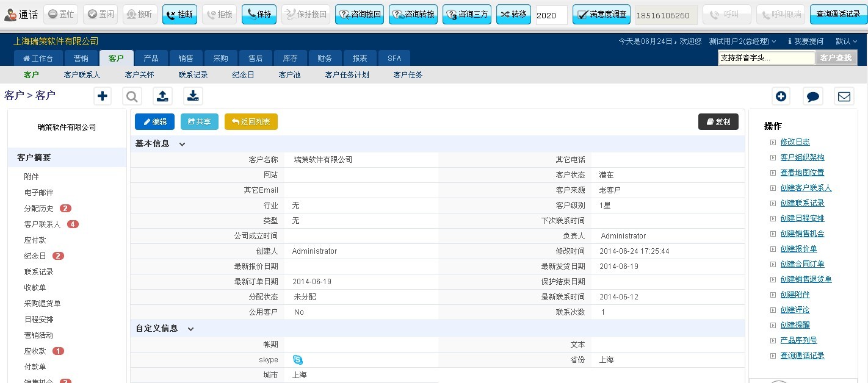This screenshot has height=383, width=868.
Task: Open the 测试用户2(总经理) user dropdown
Action: (742, 41)
